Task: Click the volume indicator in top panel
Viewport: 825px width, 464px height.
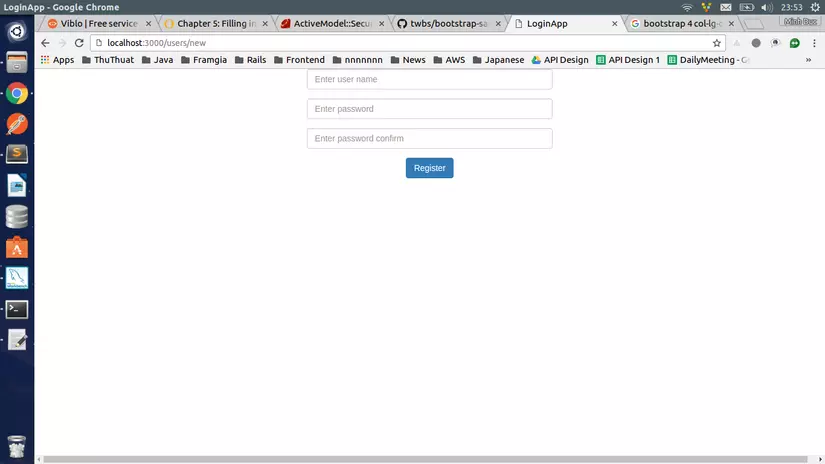Action: (x=767, y=7)
